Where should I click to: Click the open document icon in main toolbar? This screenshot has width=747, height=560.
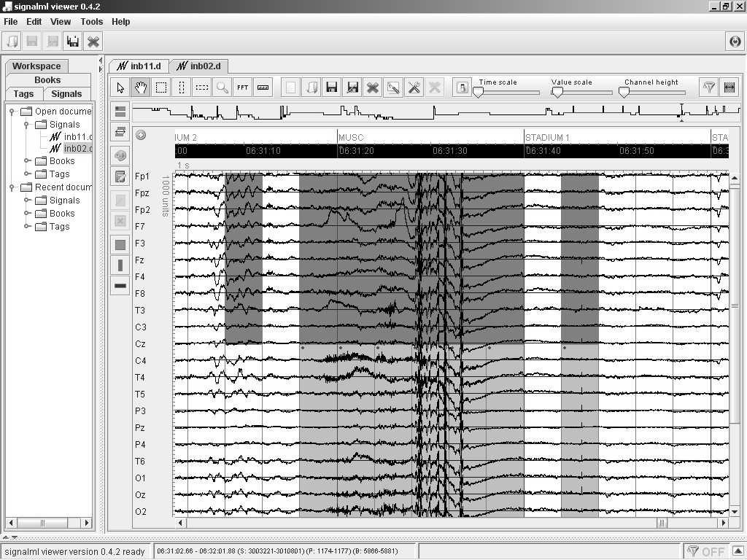[12, 42]
